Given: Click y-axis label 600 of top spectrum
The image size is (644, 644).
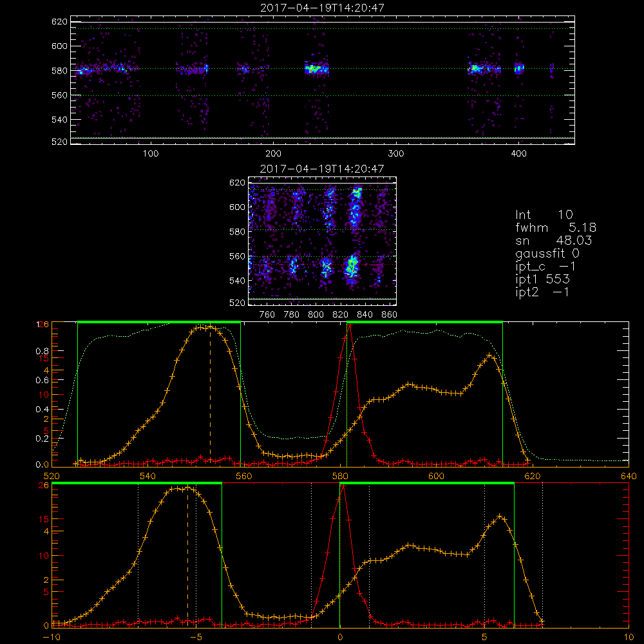Looking at the screenshot, I should coord(59,46).
